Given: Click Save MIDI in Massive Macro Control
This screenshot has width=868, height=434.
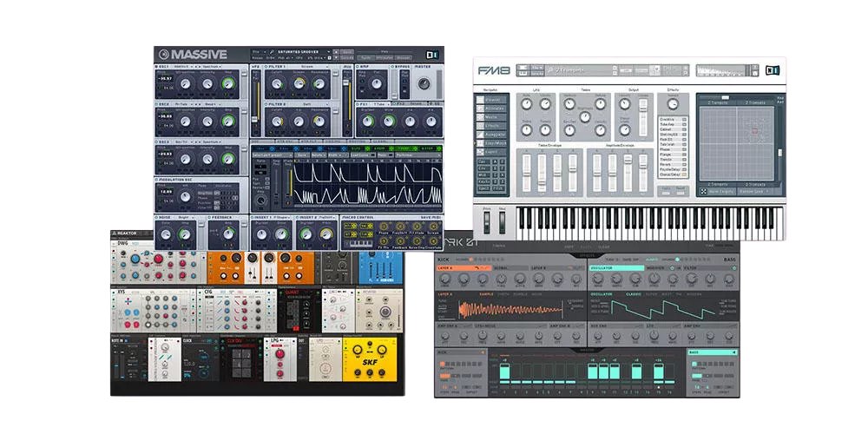Looking at the screenshot, I should [431, 218].
